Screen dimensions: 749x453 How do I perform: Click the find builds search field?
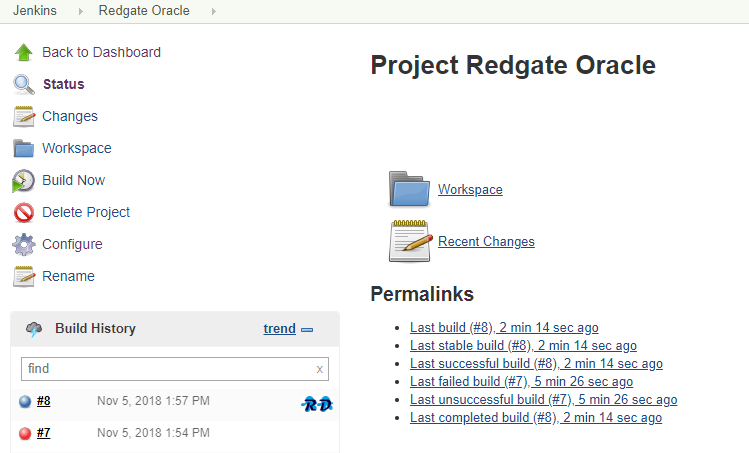click(x=165, y=369)
